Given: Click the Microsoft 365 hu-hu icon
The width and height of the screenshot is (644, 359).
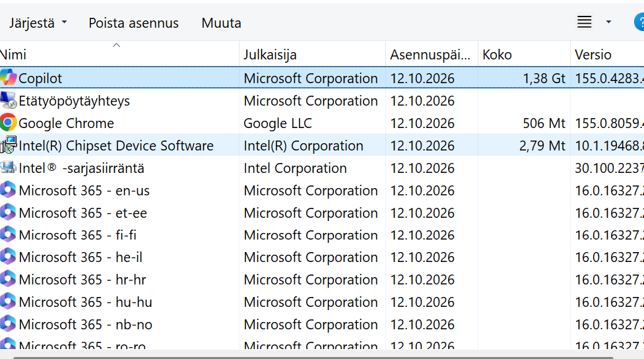Looking at the screenshot, I should tap(8, 302).
